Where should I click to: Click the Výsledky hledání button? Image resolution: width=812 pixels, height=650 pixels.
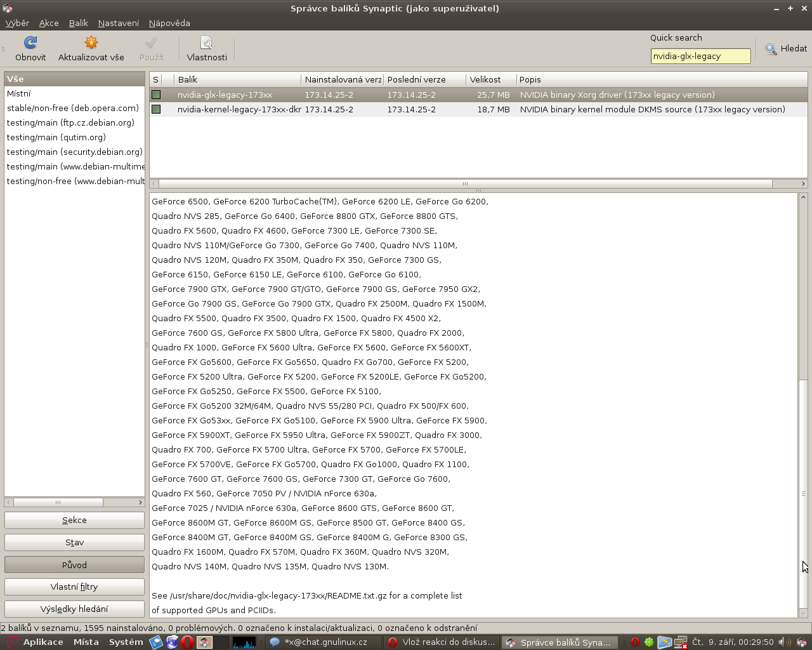(74, 609)
